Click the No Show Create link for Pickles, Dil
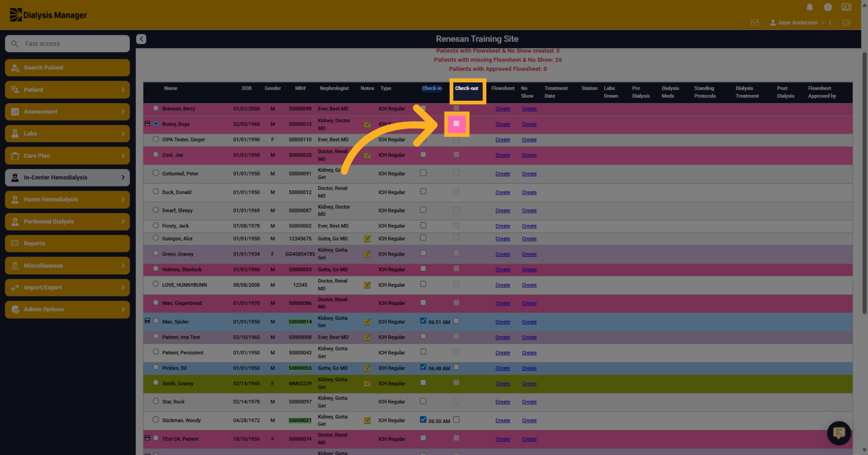 pyautogui.click(x=529, y=368)
